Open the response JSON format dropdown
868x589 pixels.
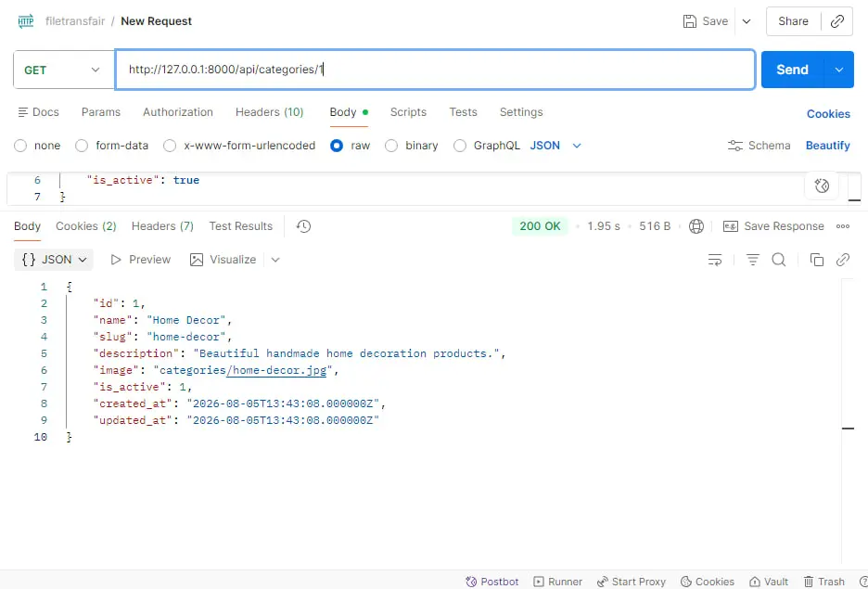54,260
